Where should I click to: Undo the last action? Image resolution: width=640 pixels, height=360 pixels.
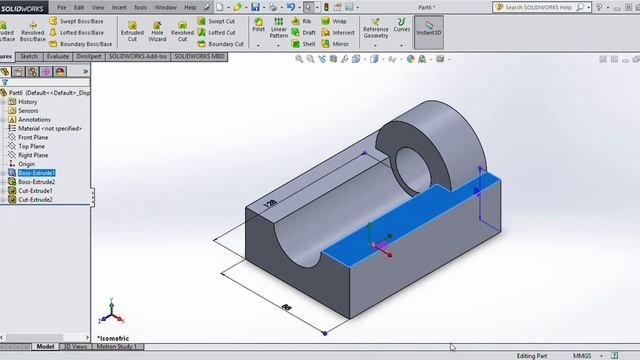[x=291, y=7]
